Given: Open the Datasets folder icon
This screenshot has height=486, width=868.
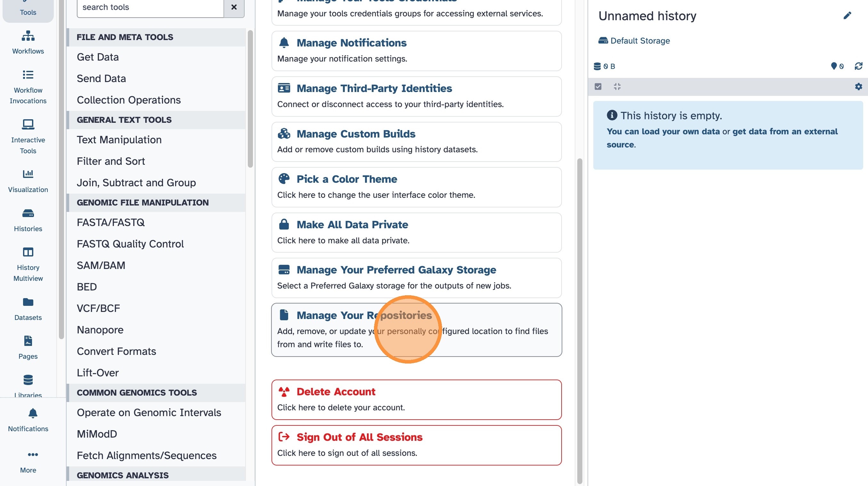Looking at the screenshot, I should [x=28, y=302].
